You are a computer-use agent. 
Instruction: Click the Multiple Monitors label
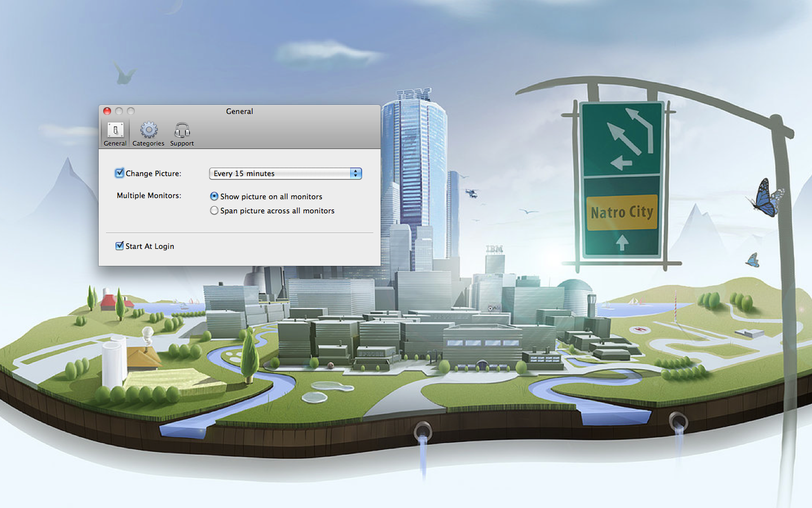pos(149,195)
